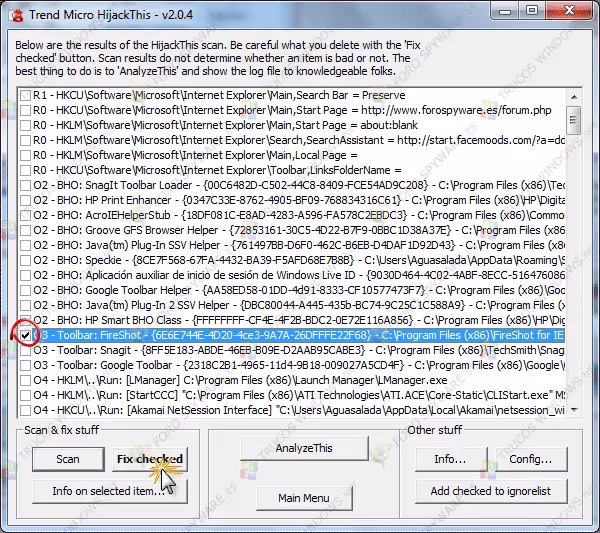600x533 pixels.
Task: Select the 'O2 - BHO: Google Toolbar Helper' row text
Action: (x=299, y=290)
